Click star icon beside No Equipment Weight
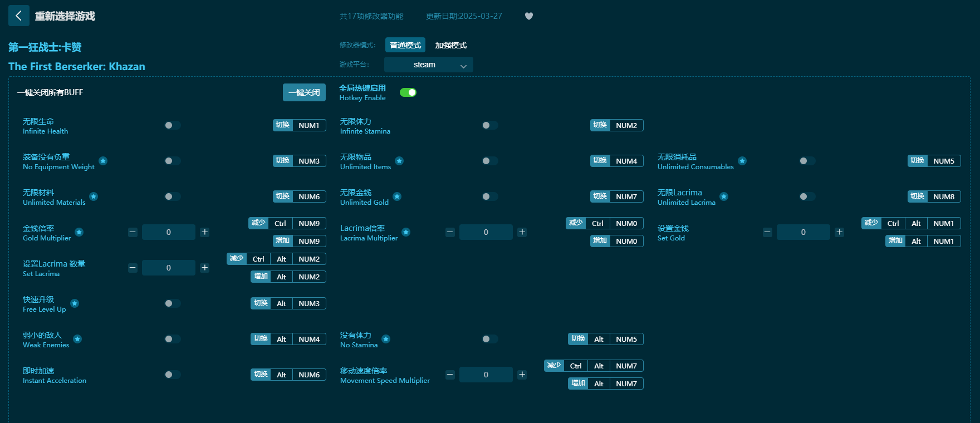The height and width of the screenshot is (423, 980). click(103, 161)
